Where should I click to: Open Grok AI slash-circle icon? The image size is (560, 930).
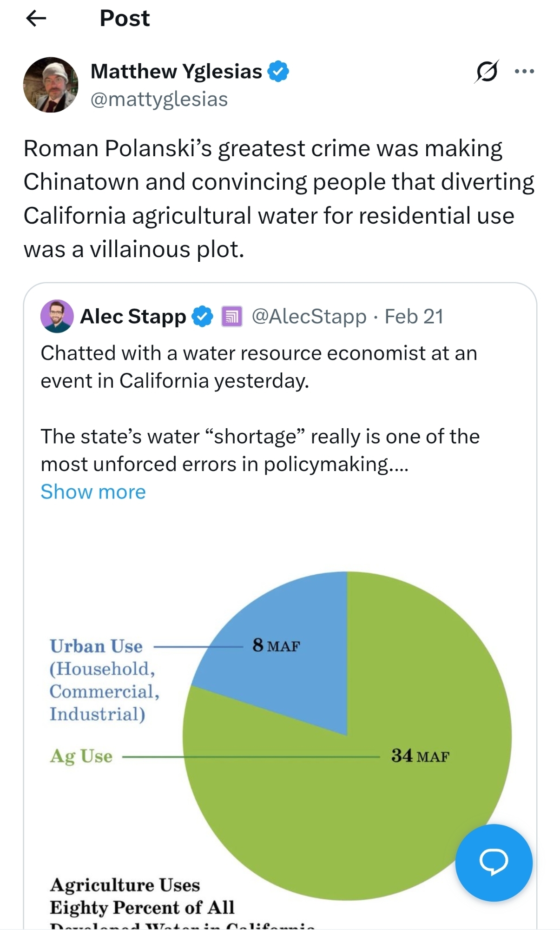click(487, 72)
